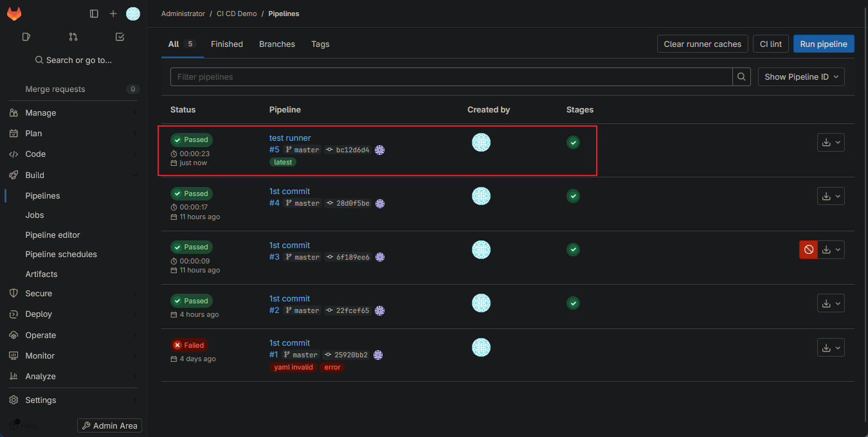
Task: Expand the Manage sidebar section
Action: point(73,112)
